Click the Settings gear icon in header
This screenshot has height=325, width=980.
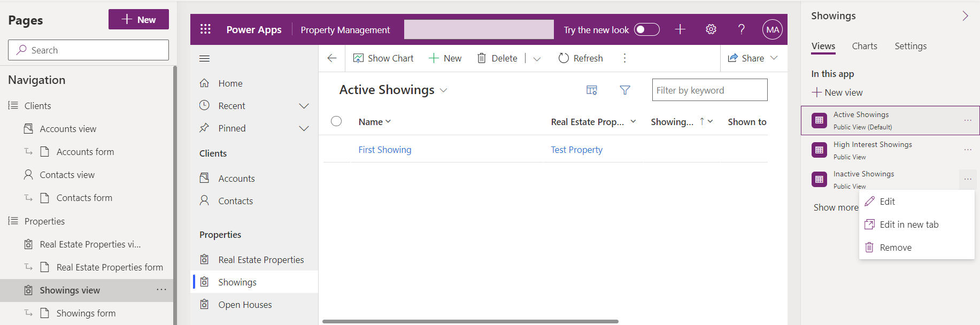(711, 29)
